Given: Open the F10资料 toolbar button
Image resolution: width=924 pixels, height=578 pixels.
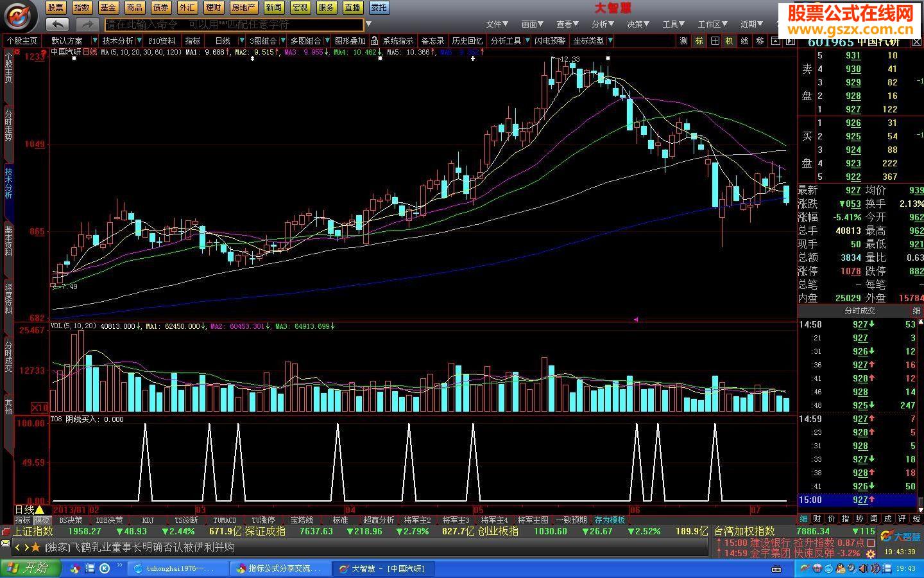Looking at the screenshot, I should (x=162, y=40).
